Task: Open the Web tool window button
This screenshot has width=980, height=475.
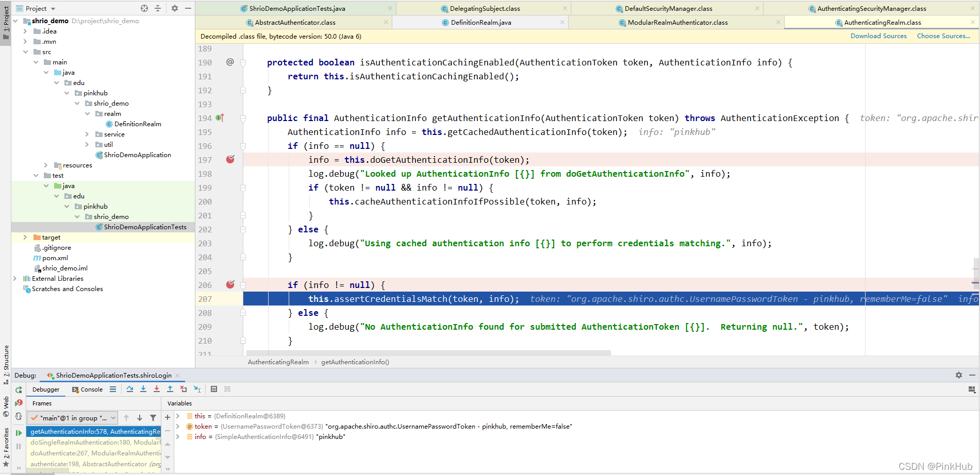Action: pyautogui.click(x=6, y=407)
